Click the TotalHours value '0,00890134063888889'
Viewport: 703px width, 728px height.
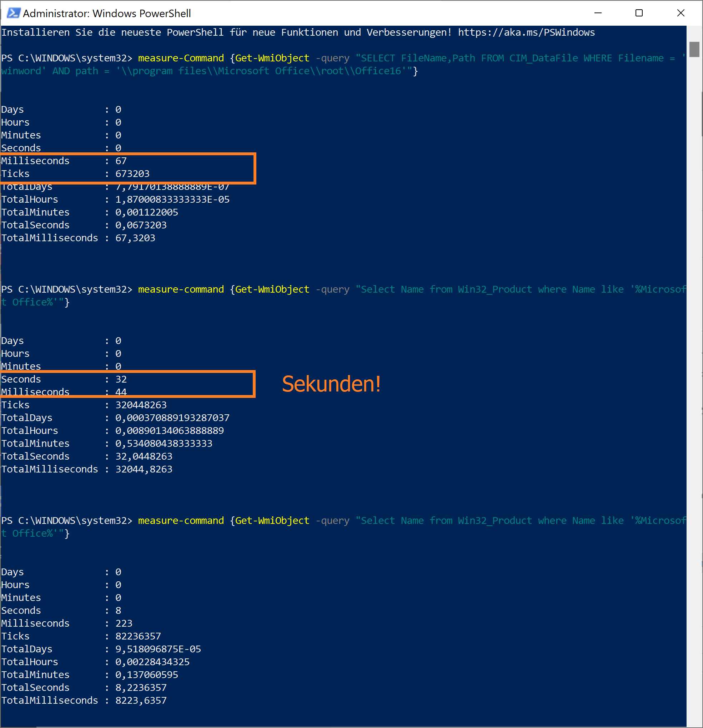pyautogui.click(x=170, y=431)
